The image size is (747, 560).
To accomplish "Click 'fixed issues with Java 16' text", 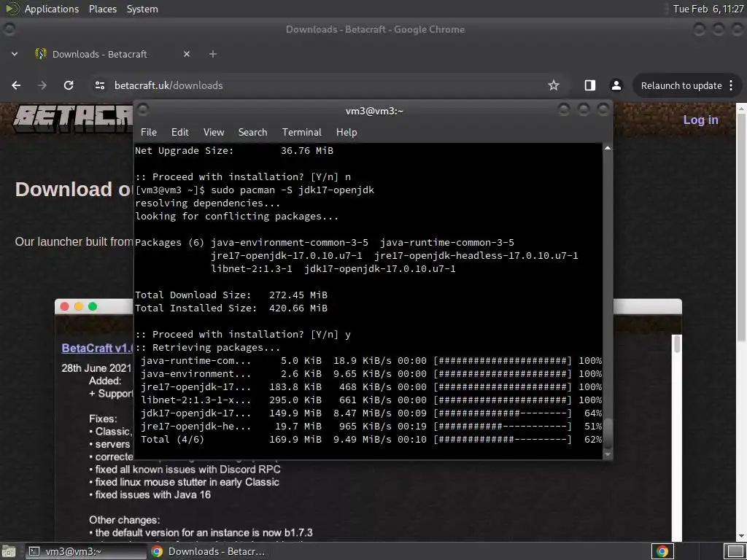I will (x=152, y=495).
